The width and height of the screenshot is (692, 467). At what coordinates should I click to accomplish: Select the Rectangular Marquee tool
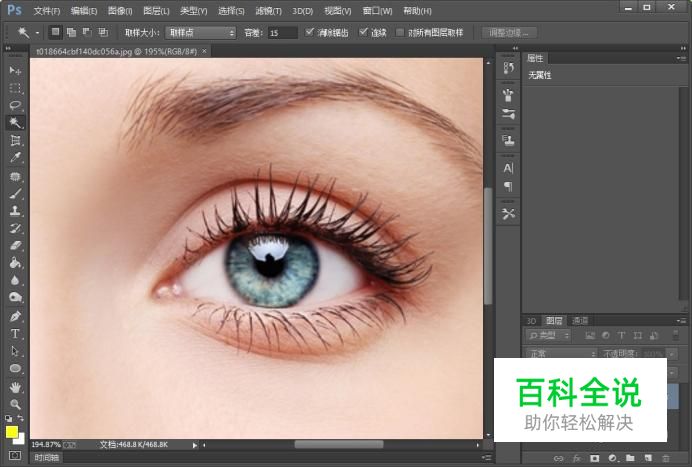click(15, 88)
